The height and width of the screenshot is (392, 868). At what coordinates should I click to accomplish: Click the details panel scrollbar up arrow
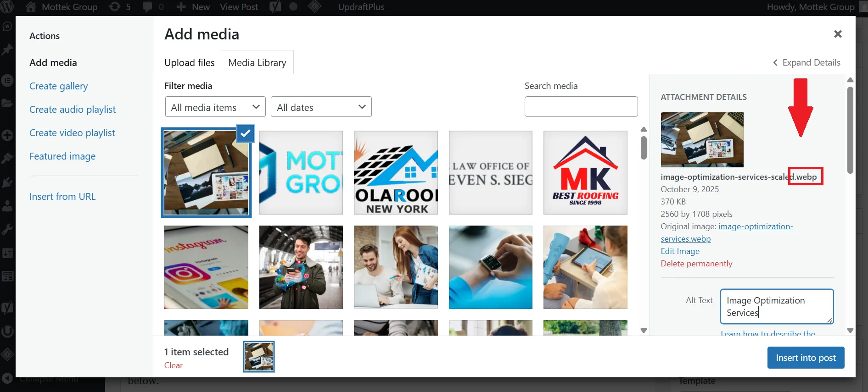(850, 80)
